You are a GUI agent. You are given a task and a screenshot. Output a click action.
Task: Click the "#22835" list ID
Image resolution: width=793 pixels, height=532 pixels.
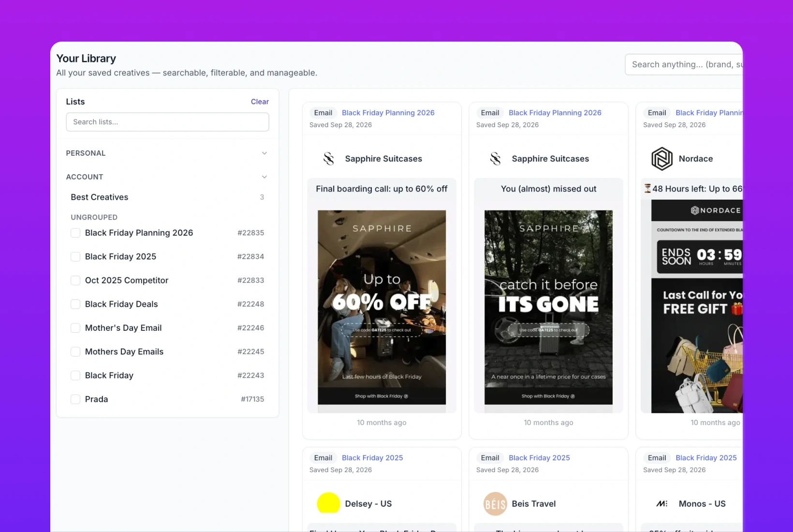(250, 233)
